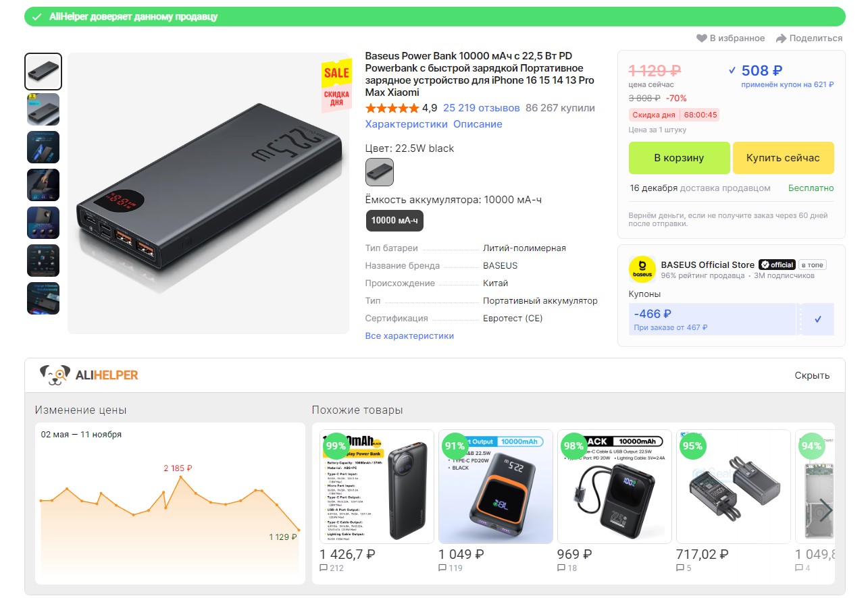
Task: Go to the Характеристики tab link
Action: click(x=406, y=124)
